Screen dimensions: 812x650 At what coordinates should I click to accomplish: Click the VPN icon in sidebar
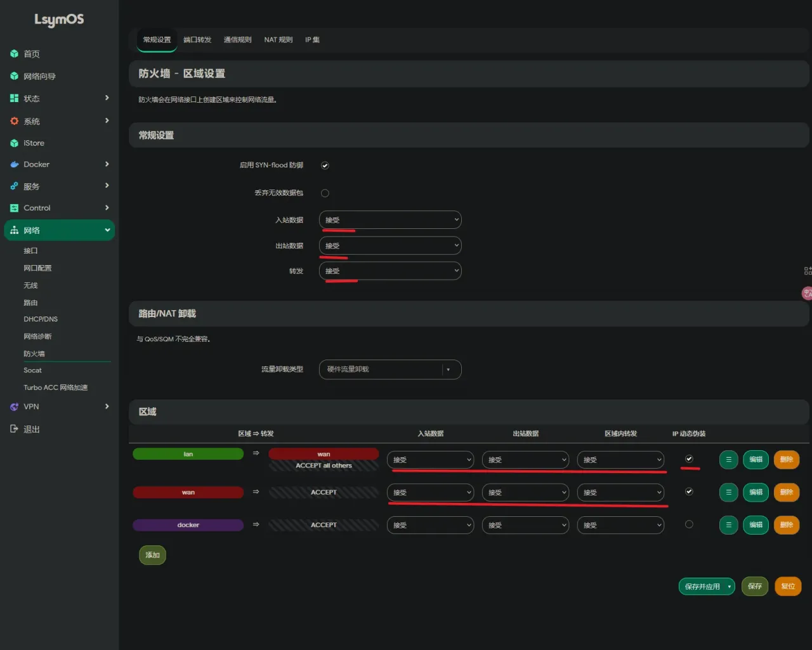tap(14, 407)
